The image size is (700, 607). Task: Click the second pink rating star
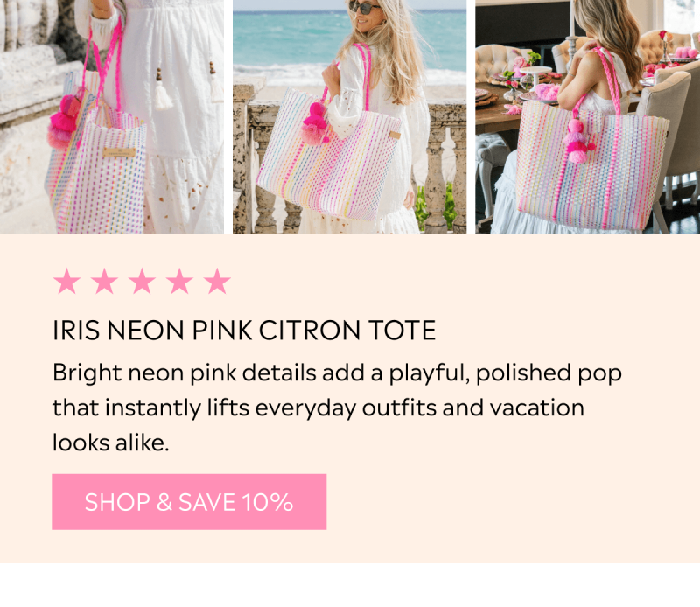104,281
